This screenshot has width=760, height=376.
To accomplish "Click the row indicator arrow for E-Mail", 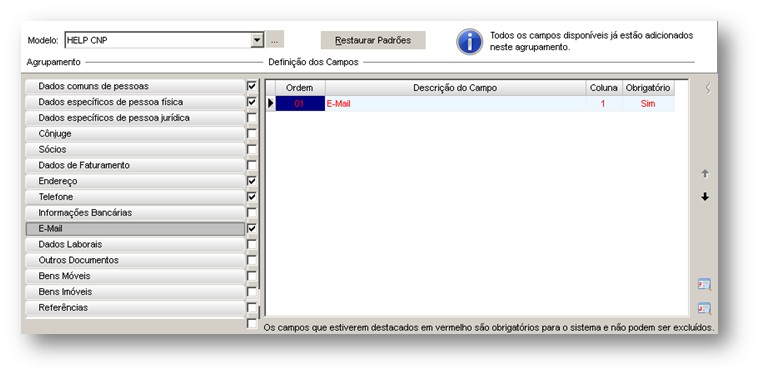I will pyautogui.click(x=270, y=103).
